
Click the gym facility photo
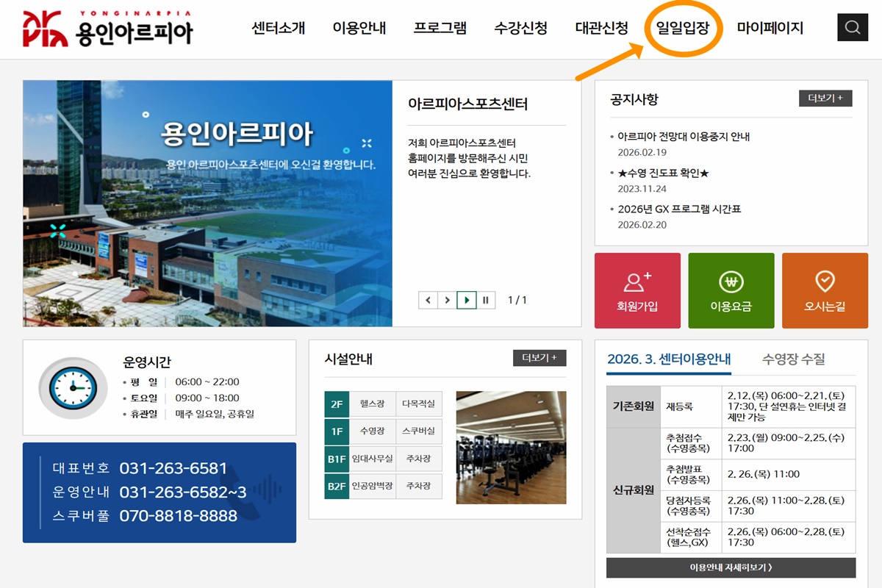(x=511, y=448)
